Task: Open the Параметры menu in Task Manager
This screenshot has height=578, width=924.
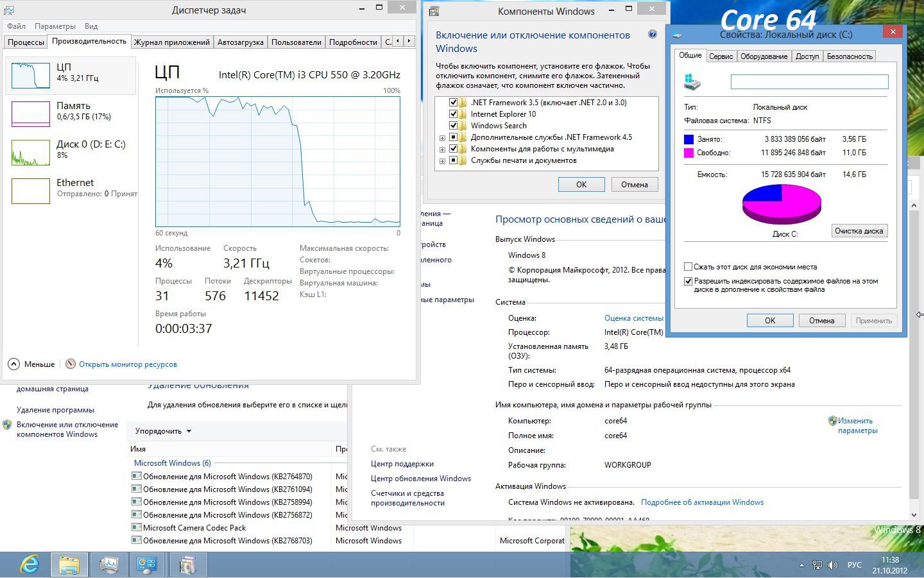Action: [x=55, y=26]
